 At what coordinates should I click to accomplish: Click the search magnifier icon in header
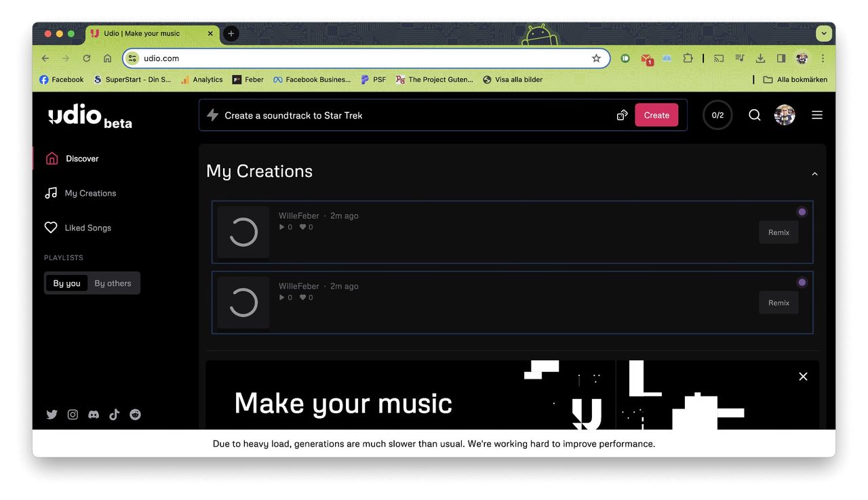click(754, 115)
